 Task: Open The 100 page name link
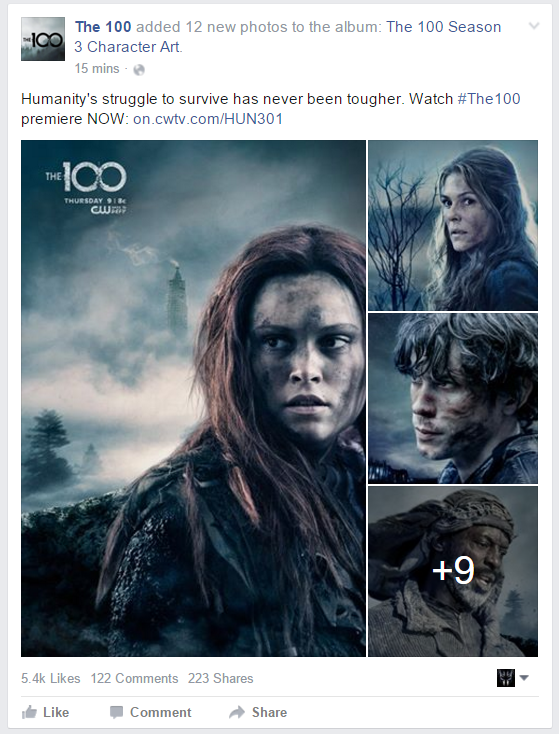coord(103,27)
